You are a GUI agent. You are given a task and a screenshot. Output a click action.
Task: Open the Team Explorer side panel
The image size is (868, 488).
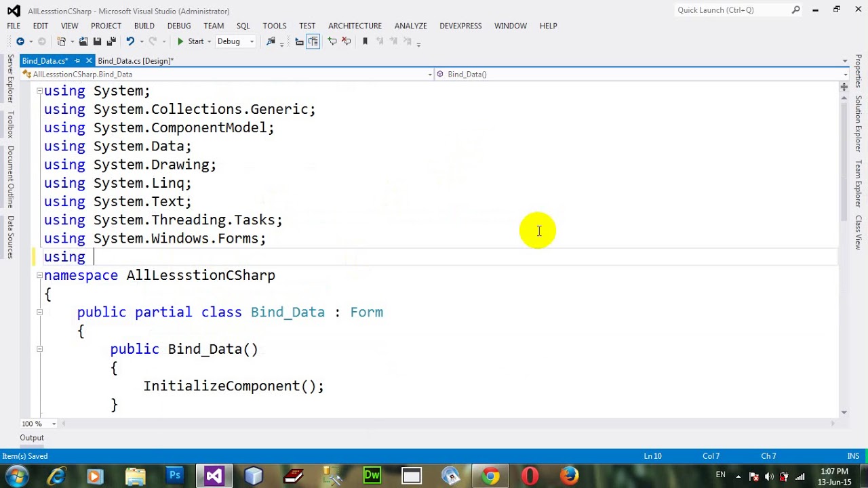(858, 184)
